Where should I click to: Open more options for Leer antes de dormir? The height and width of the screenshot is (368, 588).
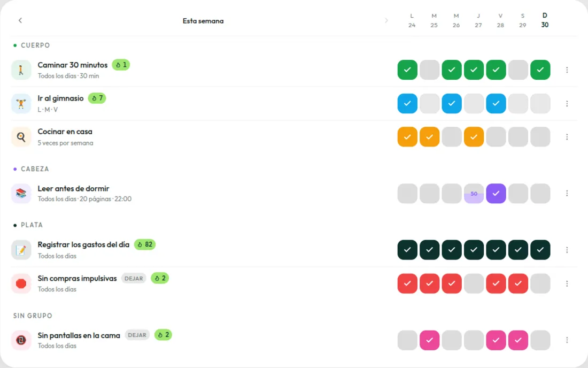coord(567,193)
